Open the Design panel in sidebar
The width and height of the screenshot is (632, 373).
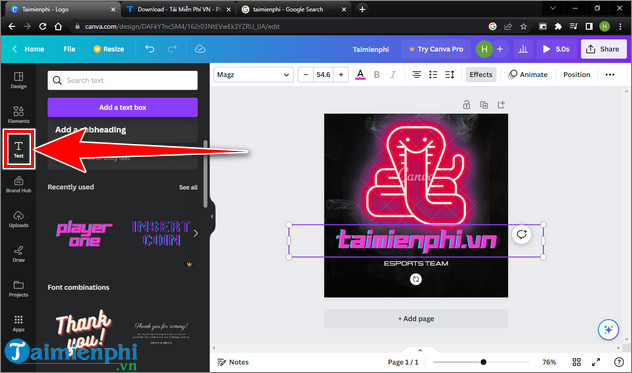click(19, 80)
